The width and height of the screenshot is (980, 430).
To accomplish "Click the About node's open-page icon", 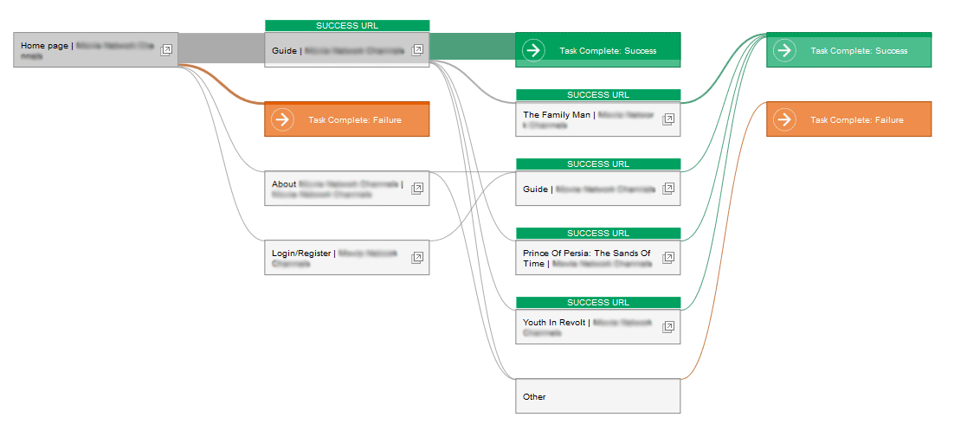I will click(417, 188).
